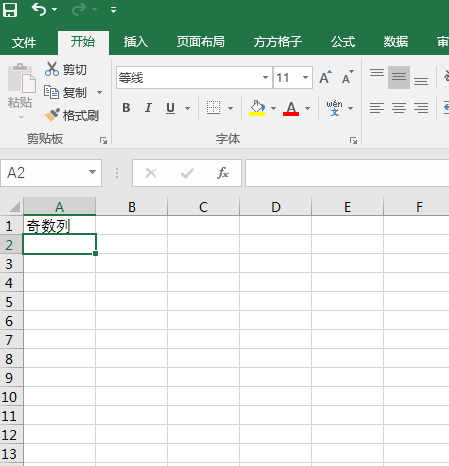Open the phonetic guide dropdown arrow
449x466 pixels.
350,108
